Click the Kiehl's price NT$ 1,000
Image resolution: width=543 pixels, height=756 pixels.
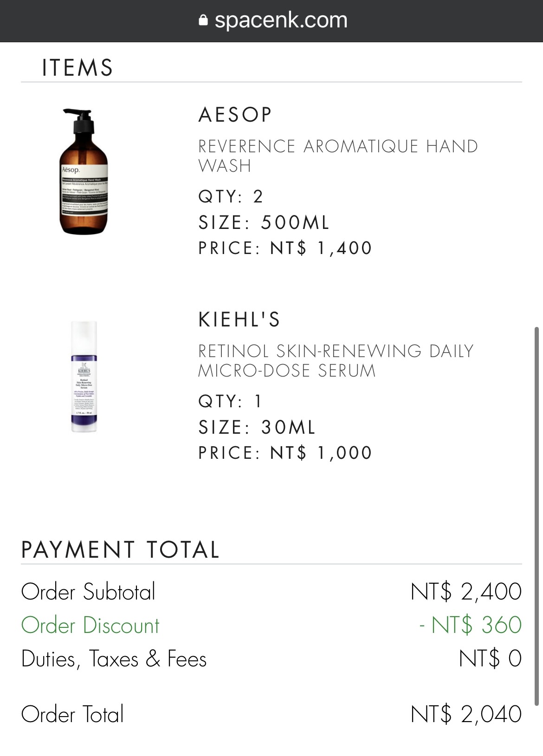coord(321,453)
